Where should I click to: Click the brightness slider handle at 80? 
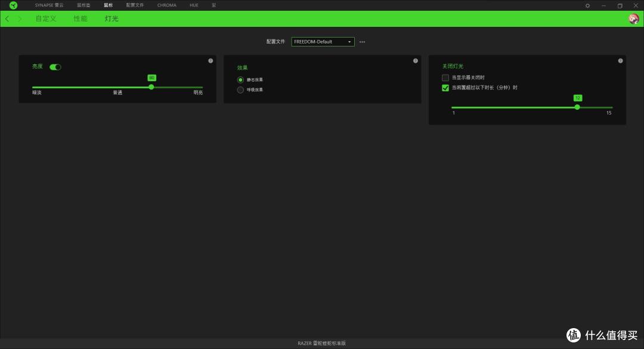(x=151, y=87)
